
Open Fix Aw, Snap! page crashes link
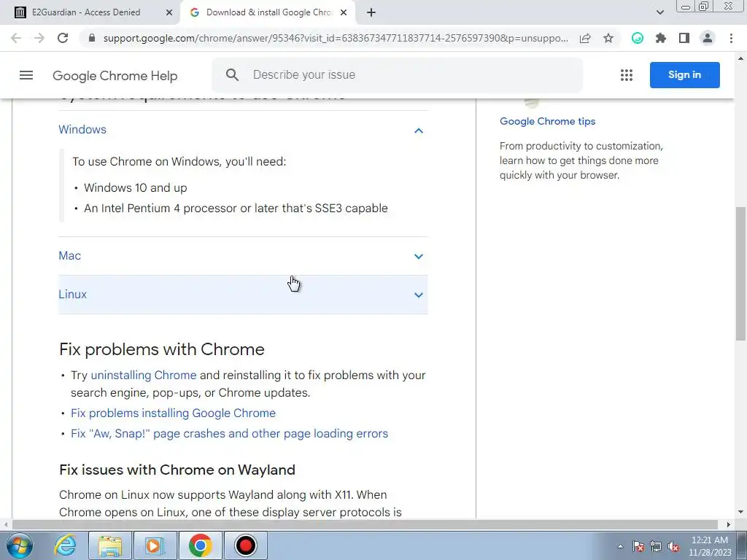(229, 433)
